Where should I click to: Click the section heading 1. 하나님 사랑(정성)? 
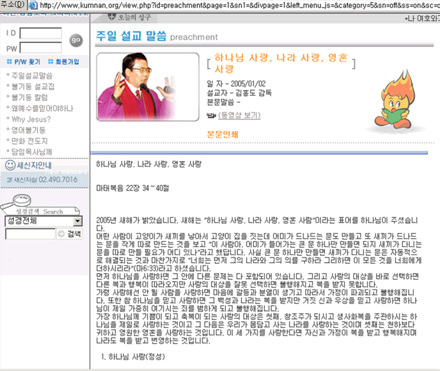133,357
